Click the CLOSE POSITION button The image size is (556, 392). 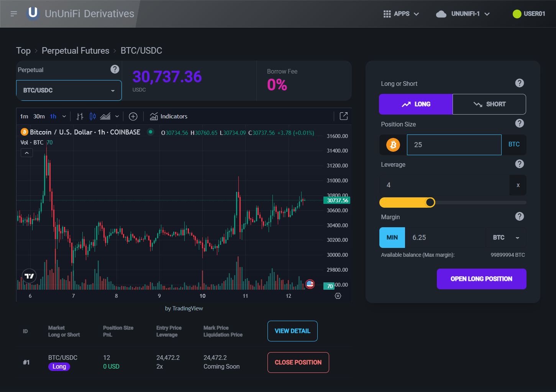298,362
